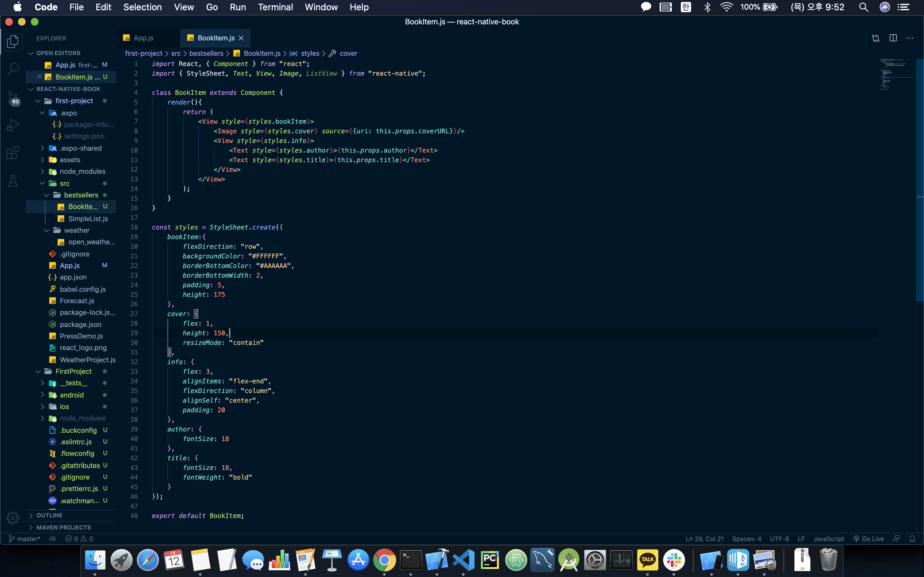
Task: Open the Terminal menu
Action: pyautogui.click(x=275, y=7)
